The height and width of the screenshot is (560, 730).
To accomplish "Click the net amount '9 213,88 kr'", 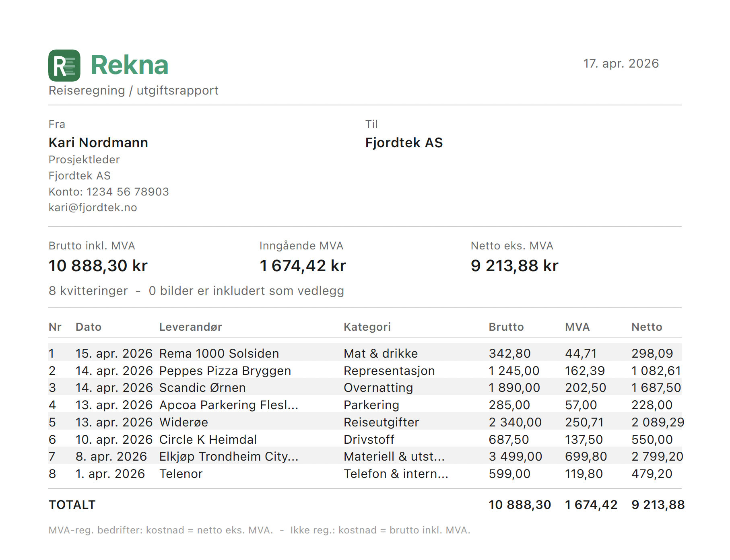I will click(514, 266).
